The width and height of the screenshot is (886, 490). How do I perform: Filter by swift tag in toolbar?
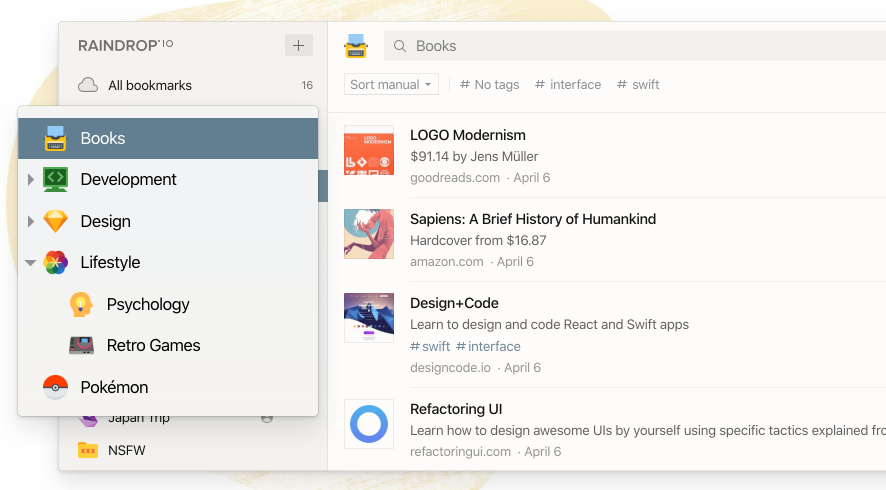point(638,85)
